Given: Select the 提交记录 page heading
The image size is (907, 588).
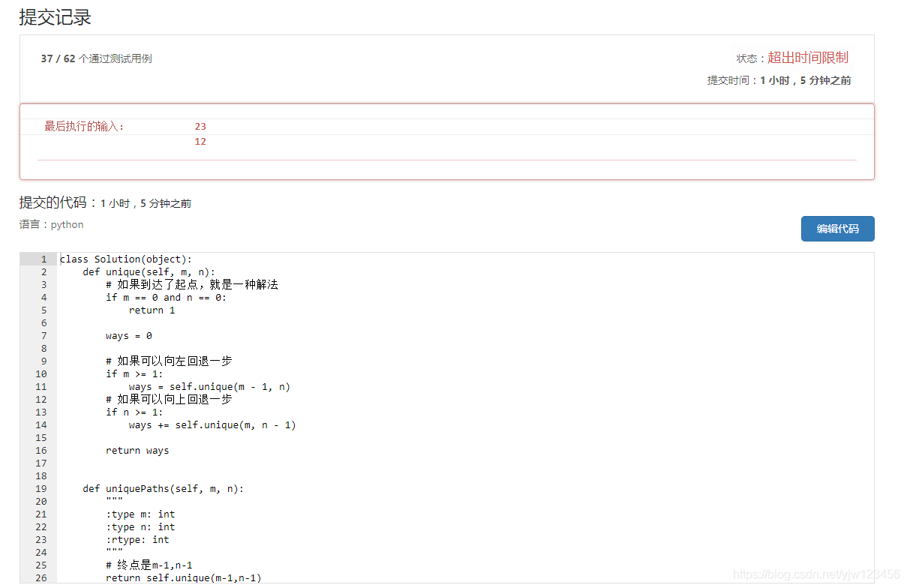Looking at the screenshot, I should [x=53, y=16].
